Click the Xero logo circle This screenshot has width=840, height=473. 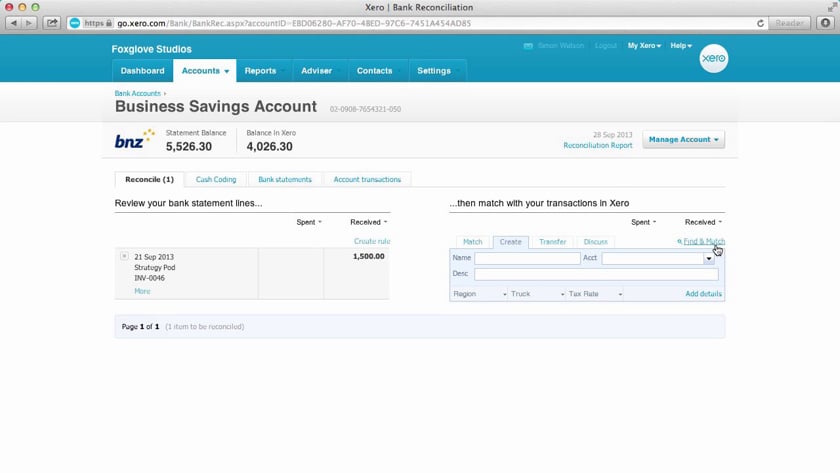[714, 58]
